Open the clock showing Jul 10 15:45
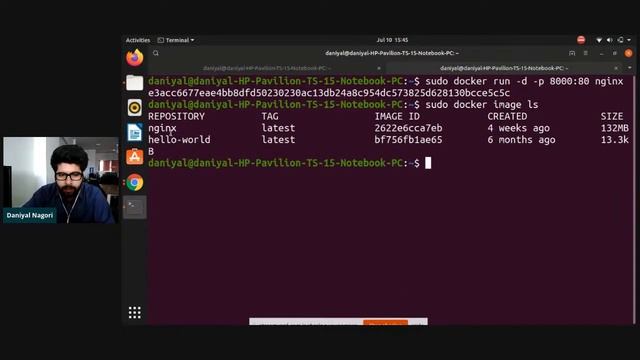 click(392, 40)
